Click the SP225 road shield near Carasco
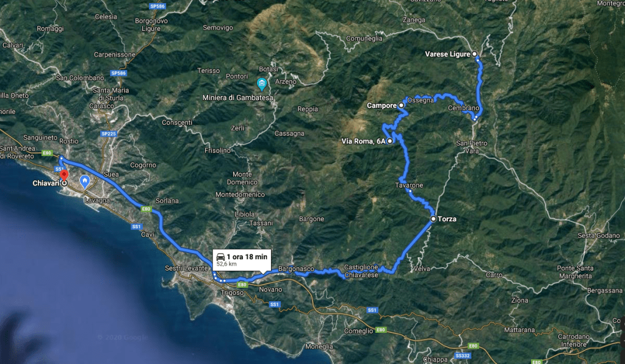Image resolution: width=625 pixels, height=364 pixels. tap(109, 134)
